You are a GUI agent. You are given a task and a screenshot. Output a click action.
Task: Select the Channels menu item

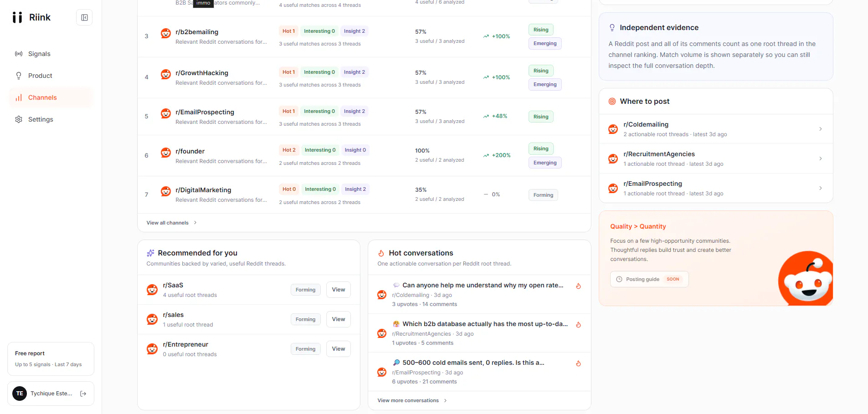click(x=51, y=97)
